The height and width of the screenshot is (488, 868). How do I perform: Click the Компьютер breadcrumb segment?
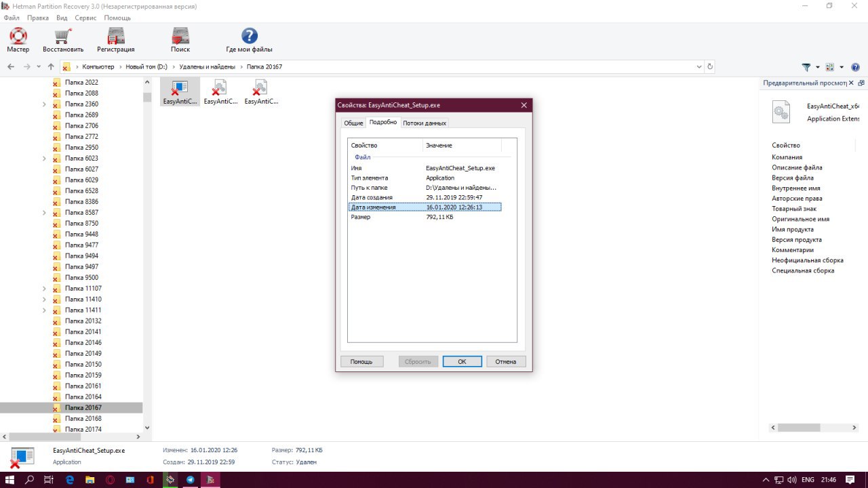point(98,67)
